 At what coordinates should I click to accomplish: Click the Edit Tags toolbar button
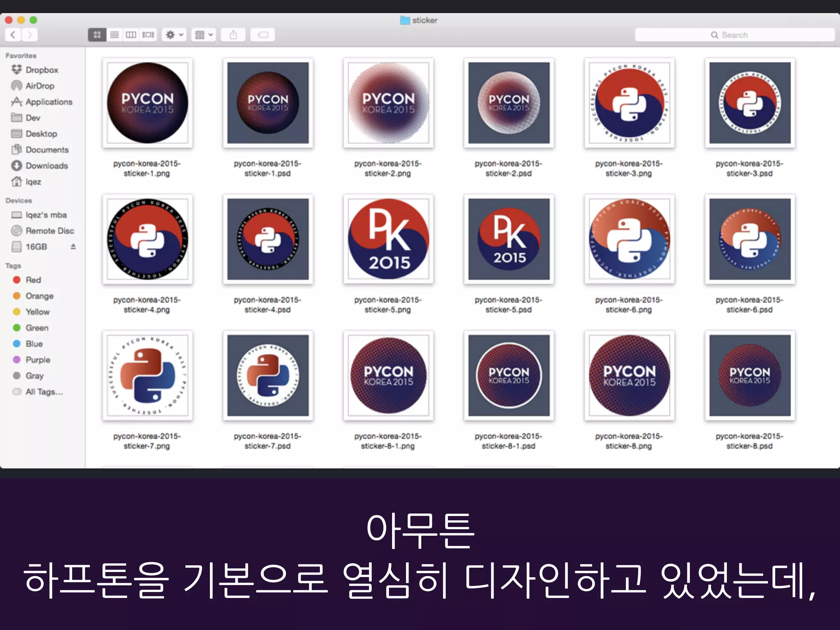(x=262, y=35)
